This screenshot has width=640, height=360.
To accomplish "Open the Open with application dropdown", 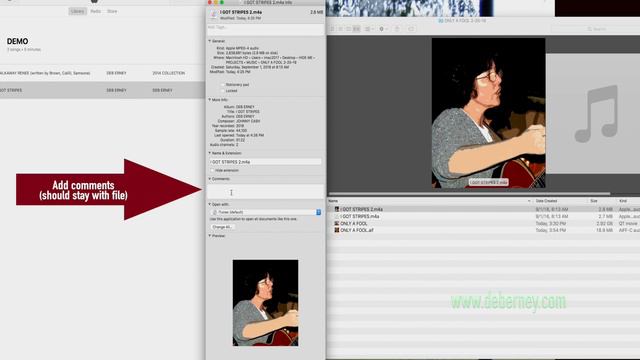I will click(266, 212).
